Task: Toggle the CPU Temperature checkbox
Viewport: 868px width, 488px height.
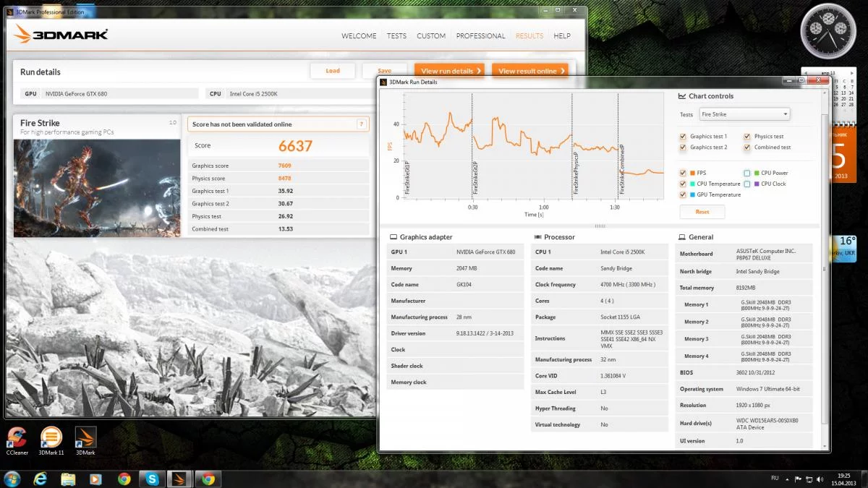Action: pyautogui.click(x=683, y=184)
